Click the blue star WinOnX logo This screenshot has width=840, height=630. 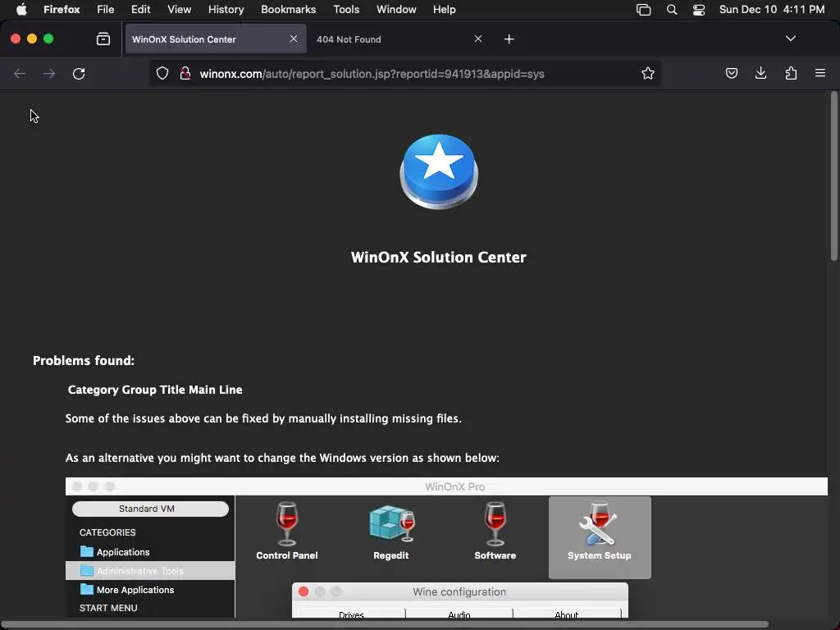click(439, 171)
